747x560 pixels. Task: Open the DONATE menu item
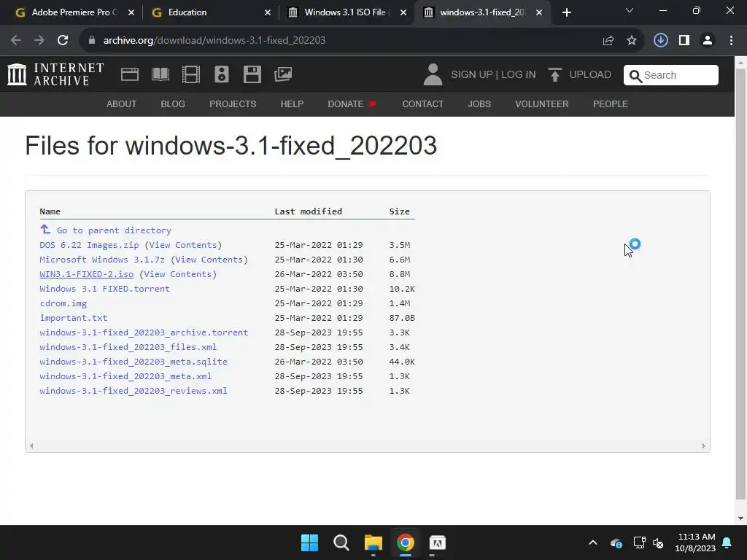pos(352,104)
